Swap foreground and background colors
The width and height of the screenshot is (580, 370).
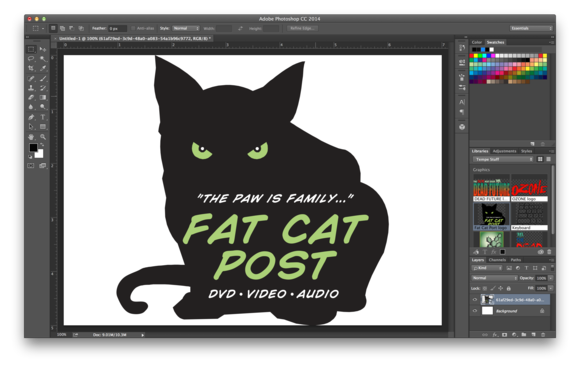click(42, 145)
